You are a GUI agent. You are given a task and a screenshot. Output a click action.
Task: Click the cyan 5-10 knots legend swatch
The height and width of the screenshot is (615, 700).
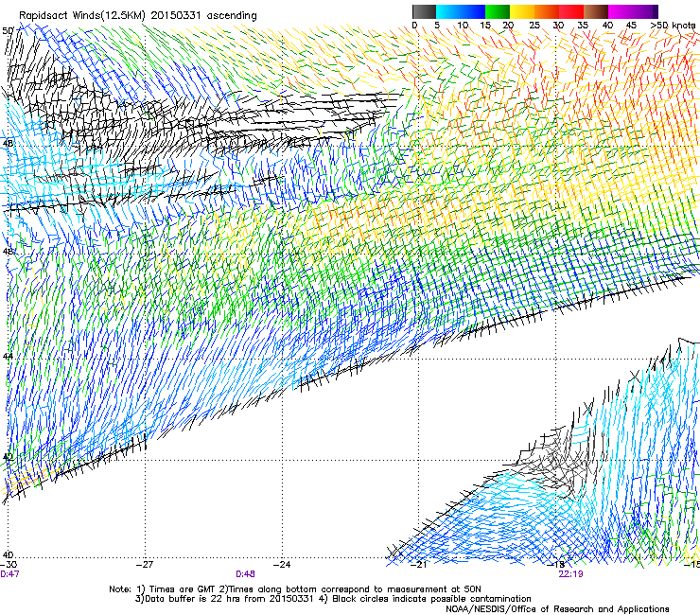pyautogui.click(x=448, y=11)
